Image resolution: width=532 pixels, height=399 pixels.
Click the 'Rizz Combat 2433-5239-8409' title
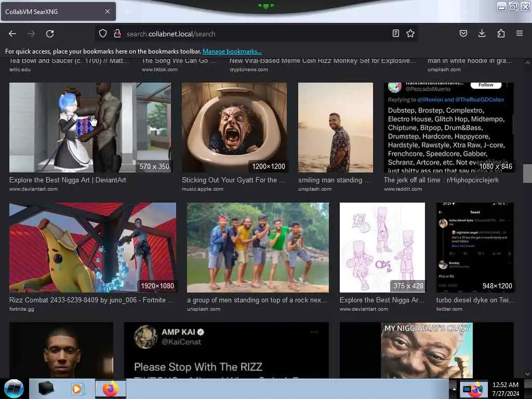(91, 300)
